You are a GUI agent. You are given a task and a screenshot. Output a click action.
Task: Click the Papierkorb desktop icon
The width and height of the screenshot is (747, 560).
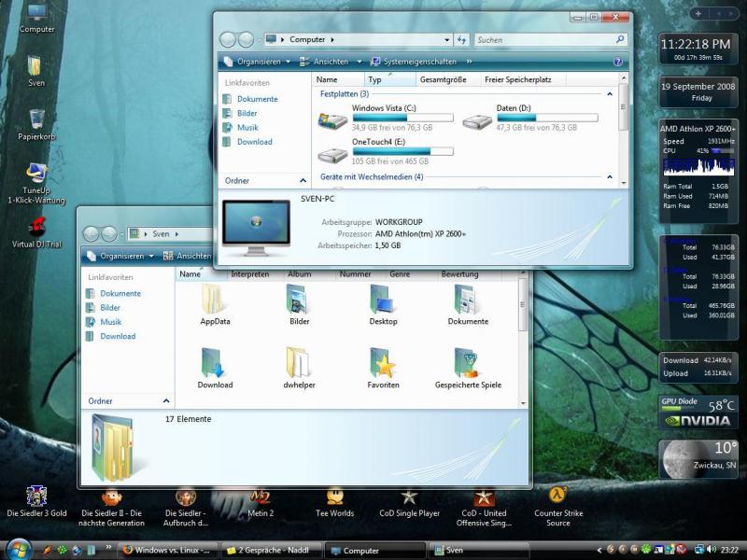(36, 119)
